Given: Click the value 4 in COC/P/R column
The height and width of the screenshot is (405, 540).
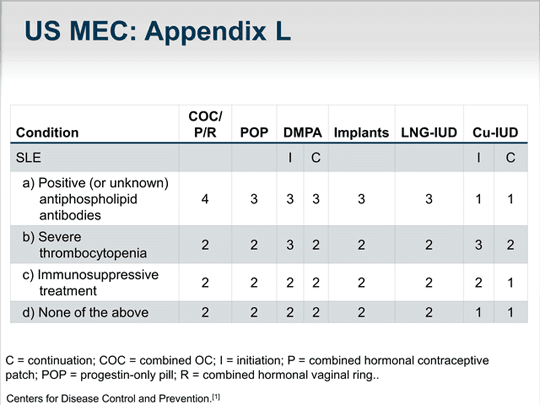Looking at the screenshot, I should coord(205,199).
